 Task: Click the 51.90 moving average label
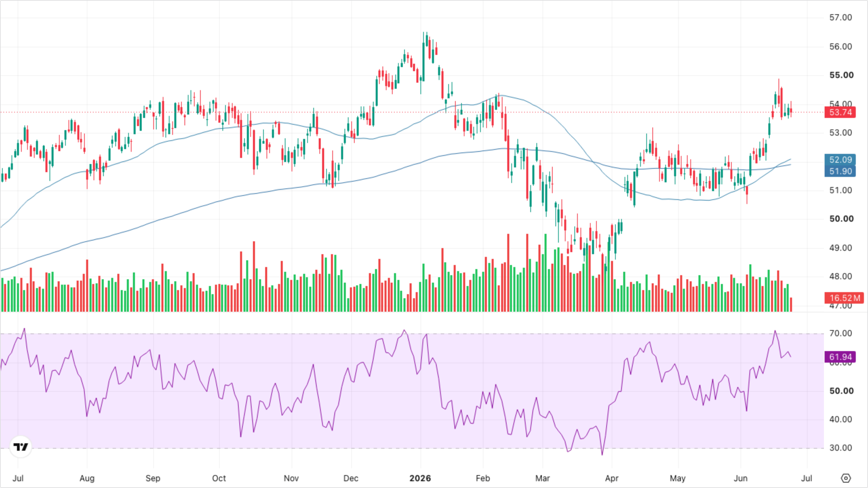[x=840, y=171]
